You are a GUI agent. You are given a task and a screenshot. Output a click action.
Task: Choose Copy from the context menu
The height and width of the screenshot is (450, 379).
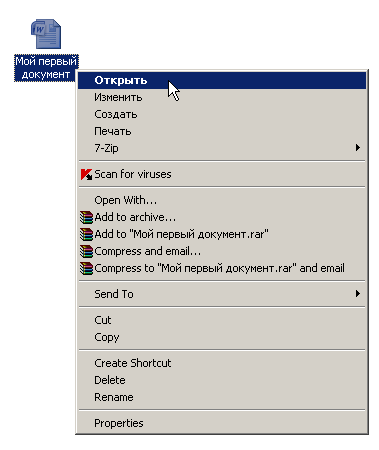pyautogui.click(x=222, y=337)
